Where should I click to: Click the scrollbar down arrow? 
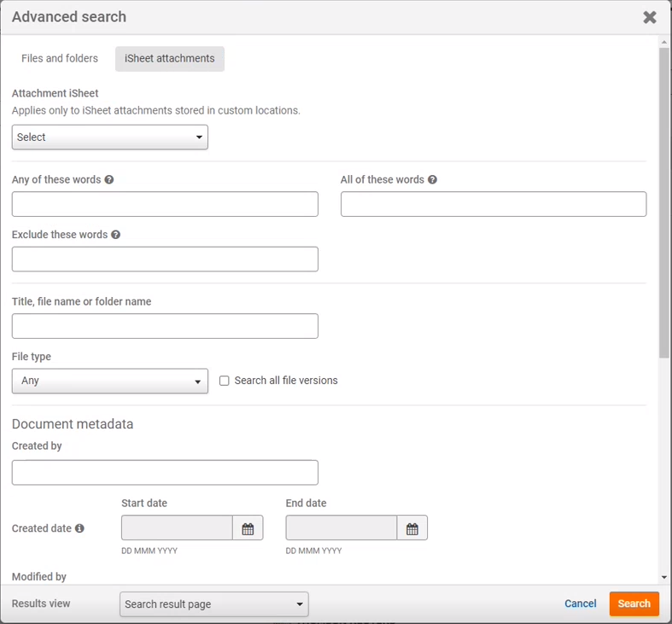pyautogui.click(x=664, y=578)
